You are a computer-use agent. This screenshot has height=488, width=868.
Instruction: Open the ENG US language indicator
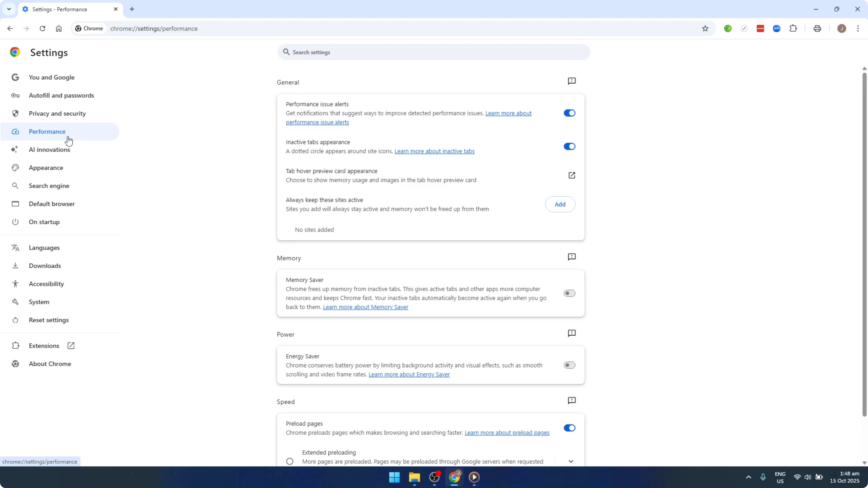click(780, 477)
